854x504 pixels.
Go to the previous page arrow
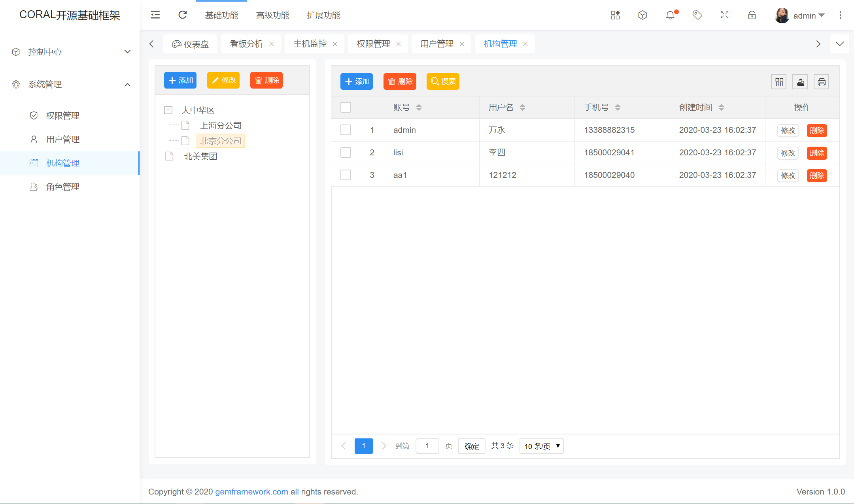[x=344, y=446]
